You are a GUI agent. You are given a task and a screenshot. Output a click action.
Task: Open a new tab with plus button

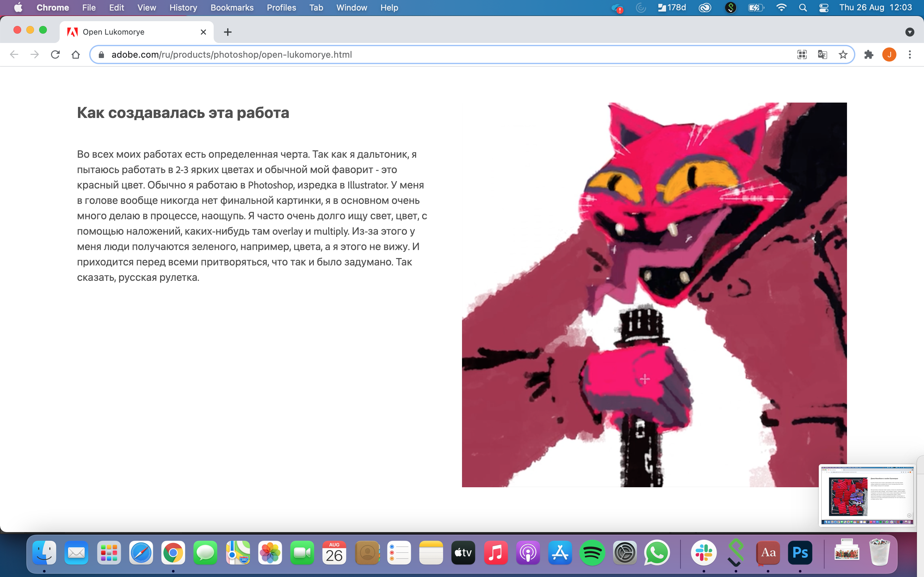coord(227,32)
